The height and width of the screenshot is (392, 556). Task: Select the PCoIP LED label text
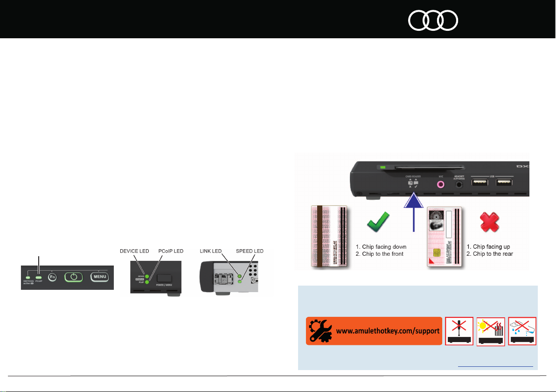171,251
